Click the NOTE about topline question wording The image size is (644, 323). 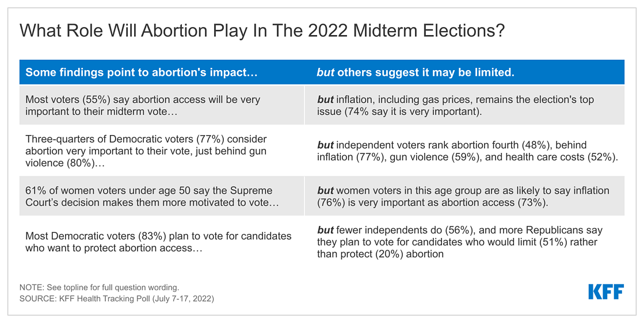(x=99, y=287)
